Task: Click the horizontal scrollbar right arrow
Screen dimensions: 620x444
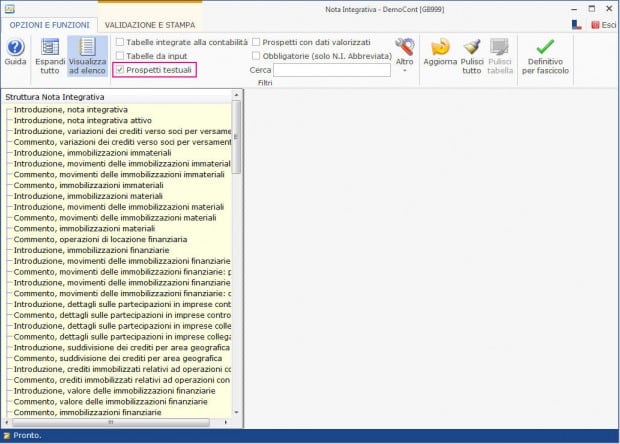Action: coord(226,422)
